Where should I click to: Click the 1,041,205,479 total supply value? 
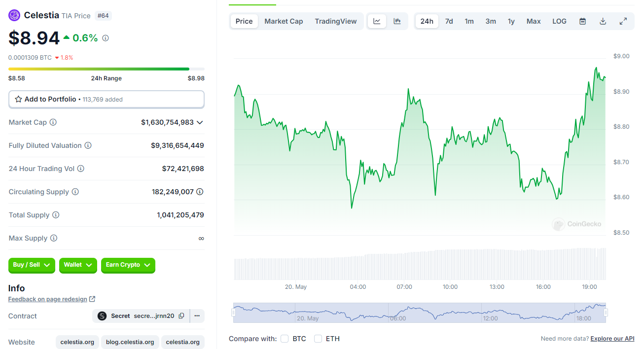tap(180, 215)
